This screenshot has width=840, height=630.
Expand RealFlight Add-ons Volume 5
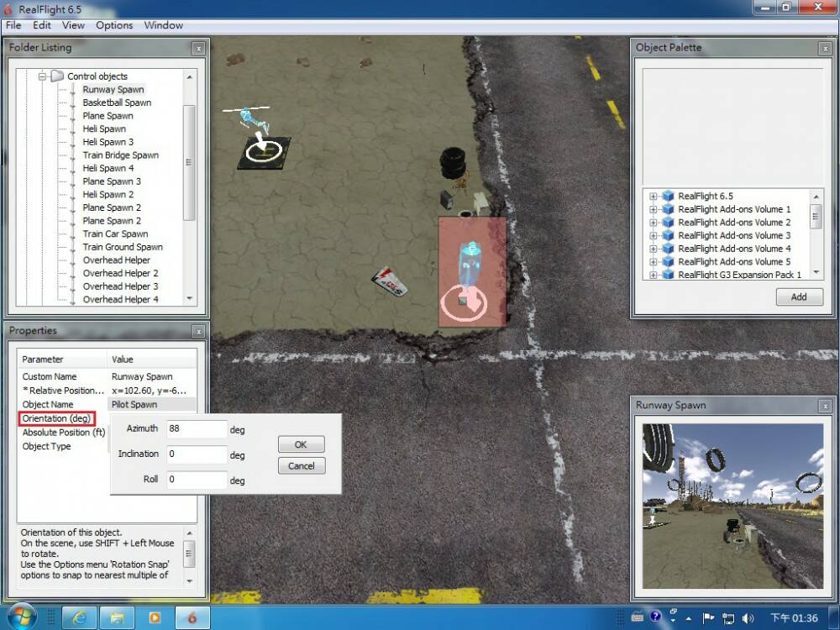[x=653, y=262]
